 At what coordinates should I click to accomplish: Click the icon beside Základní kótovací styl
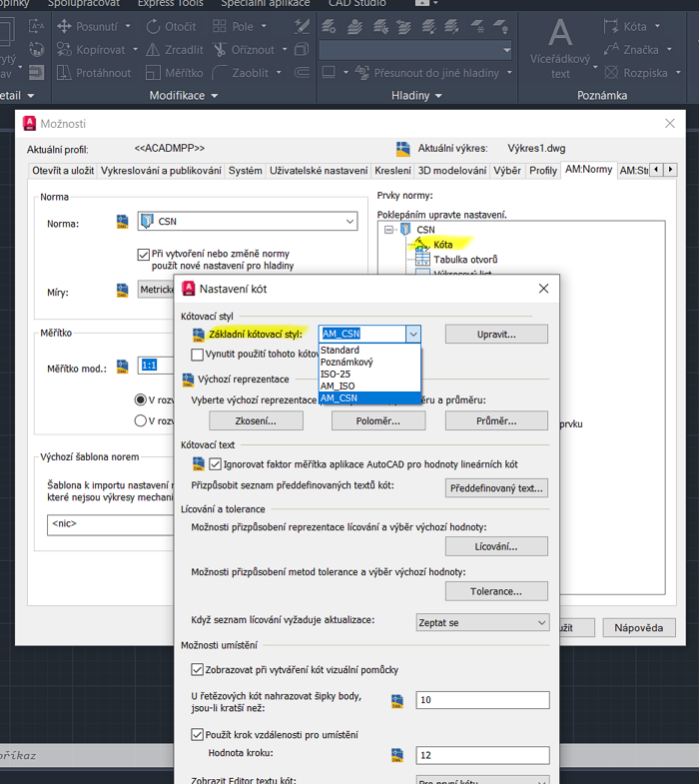[x=198, y=335]
